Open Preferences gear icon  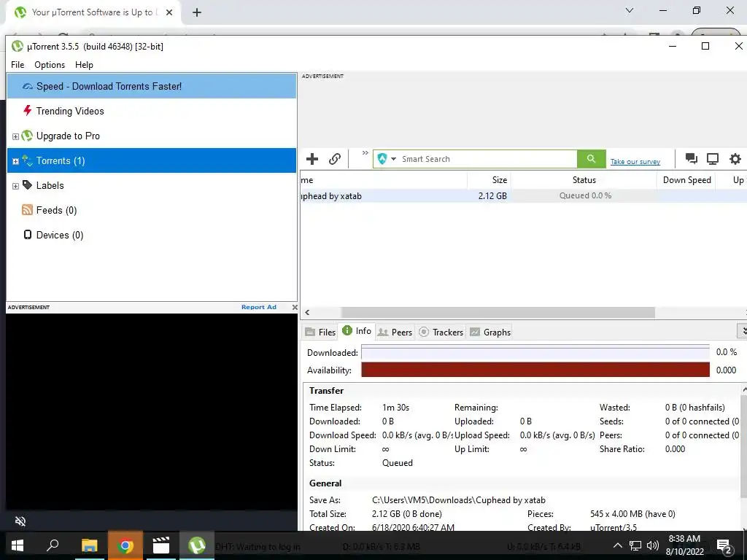(x=735, y=159)
